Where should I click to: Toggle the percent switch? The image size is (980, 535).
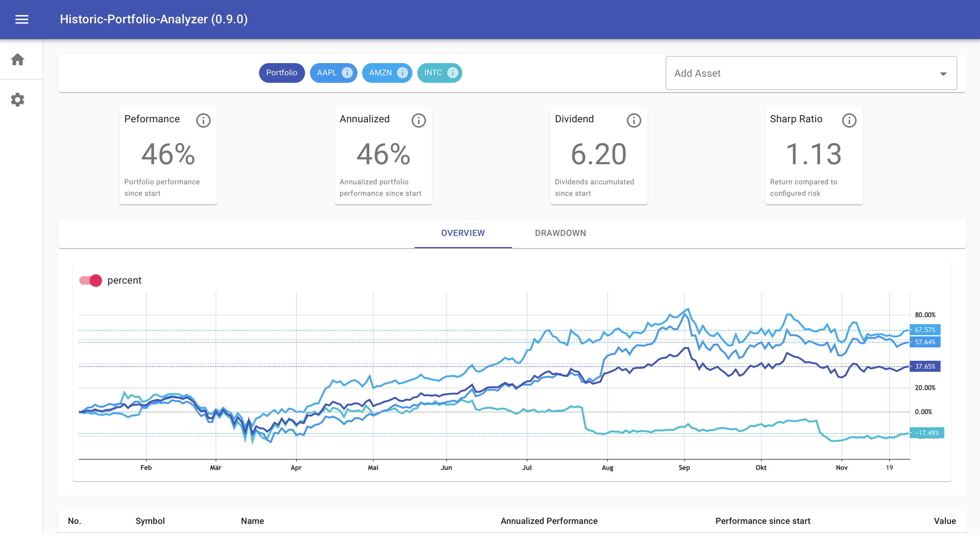pos(90,281)
